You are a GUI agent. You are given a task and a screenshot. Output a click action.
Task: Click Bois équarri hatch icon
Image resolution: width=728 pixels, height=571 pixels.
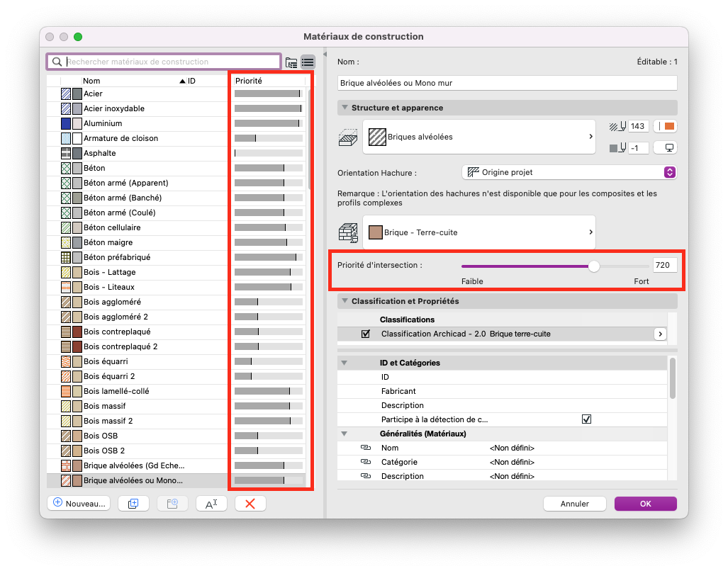(66, 361)
